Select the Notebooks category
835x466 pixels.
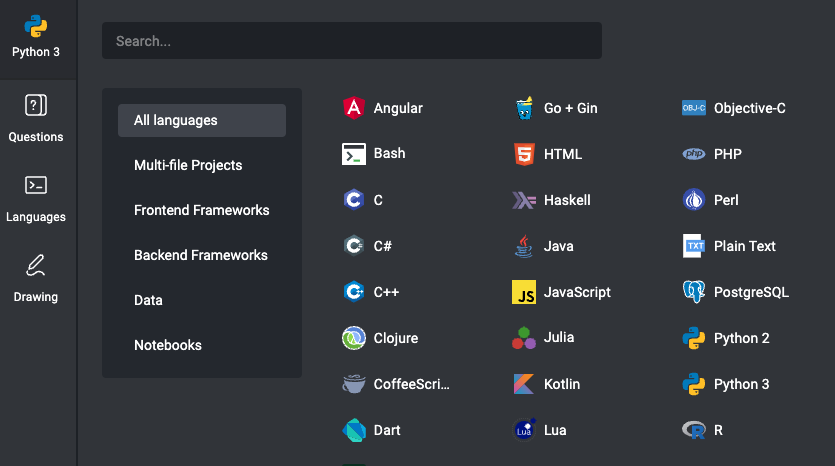pos(168,345)
